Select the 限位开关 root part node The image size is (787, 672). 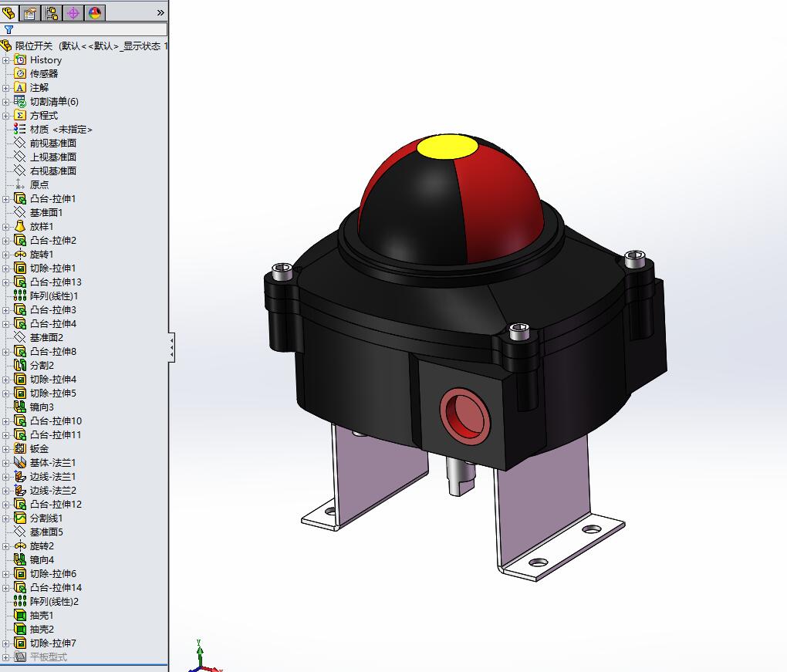pos(84,46)
